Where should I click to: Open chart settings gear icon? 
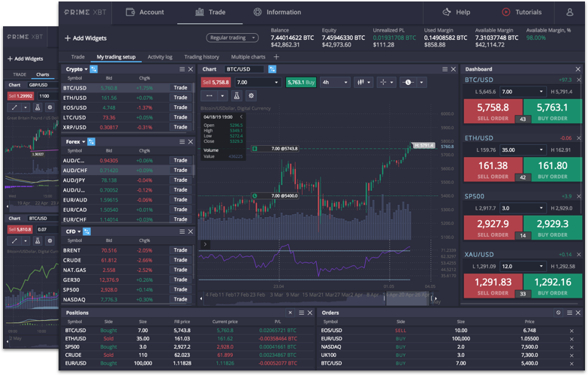(x=251, y=96)
